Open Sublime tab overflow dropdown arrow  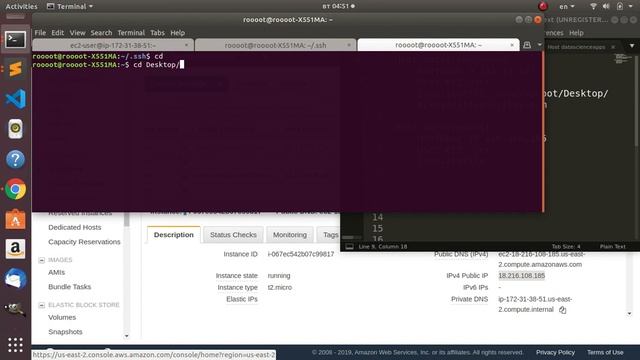pyautogui.click(x=632, y=46)
